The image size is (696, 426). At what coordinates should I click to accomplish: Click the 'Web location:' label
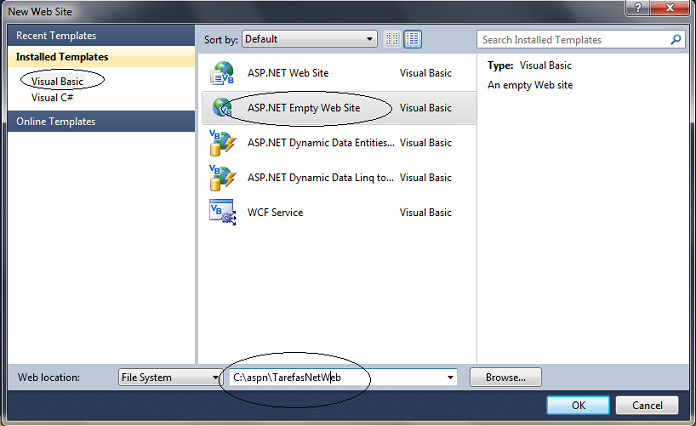point(49,378)
